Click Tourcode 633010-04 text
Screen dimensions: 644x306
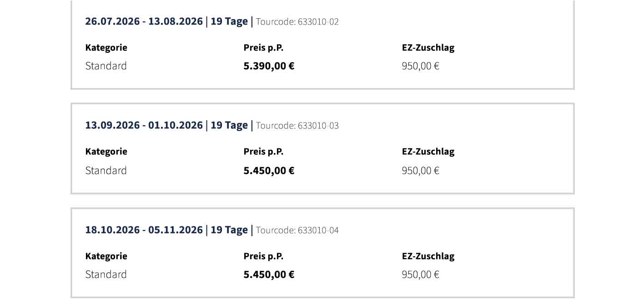tap(297, 230)
